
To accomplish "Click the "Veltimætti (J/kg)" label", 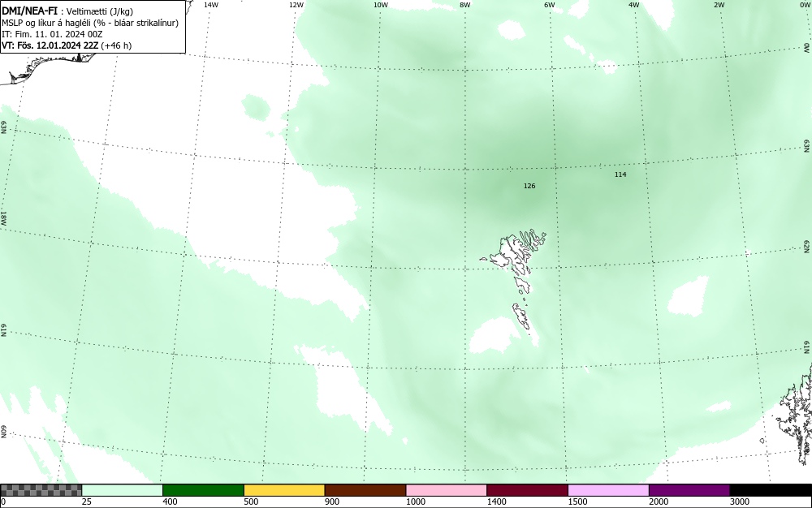I will pos(100,11).
